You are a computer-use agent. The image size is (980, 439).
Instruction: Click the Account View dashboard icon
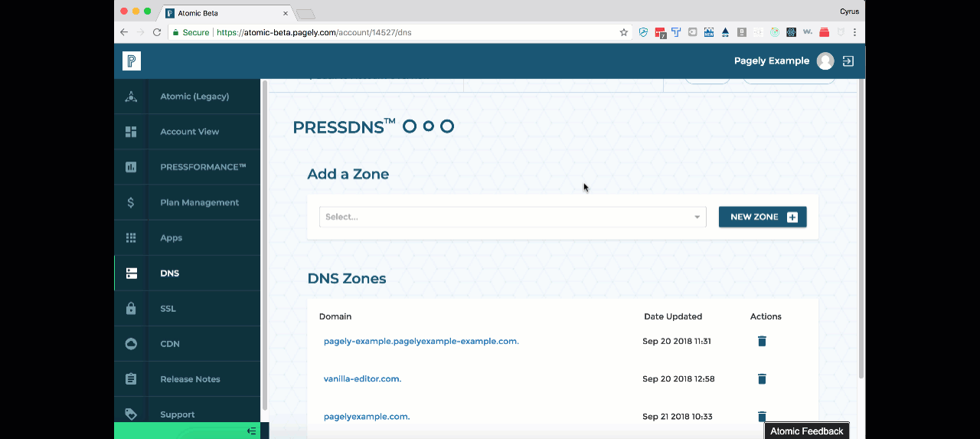pyautogui.click(x=131, y=132)
